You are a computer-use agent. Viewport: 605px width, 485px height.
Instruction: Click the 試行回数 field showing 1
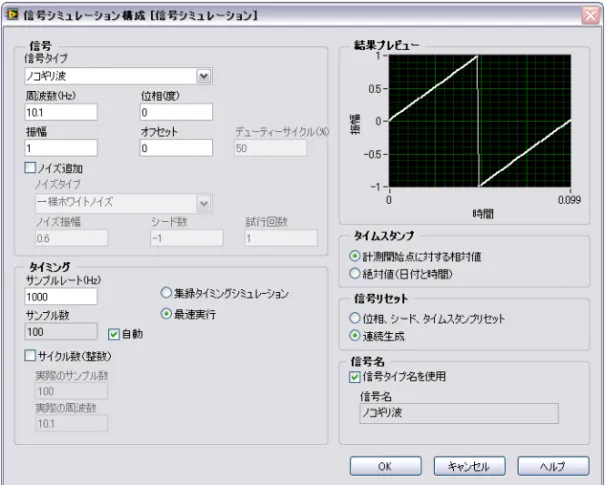point(281,238)
